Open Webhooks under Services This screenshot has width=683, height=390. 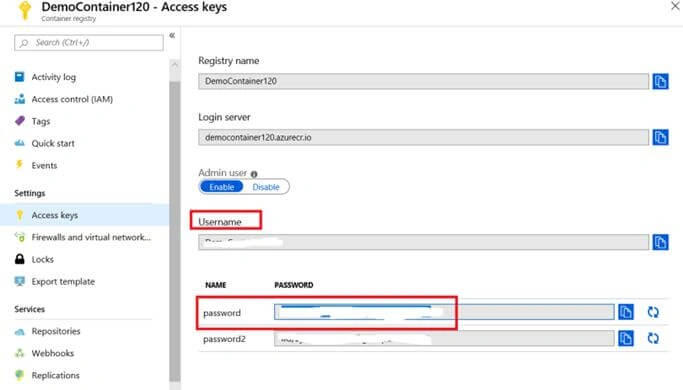[53, 353]
